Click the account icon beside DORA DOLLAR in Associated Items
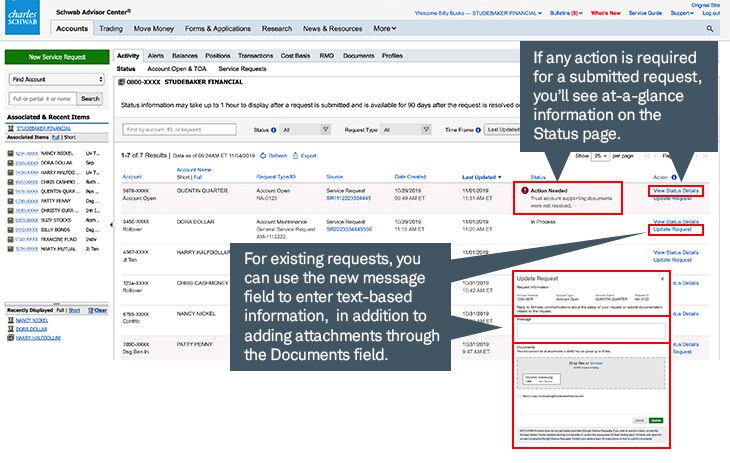 10,163
